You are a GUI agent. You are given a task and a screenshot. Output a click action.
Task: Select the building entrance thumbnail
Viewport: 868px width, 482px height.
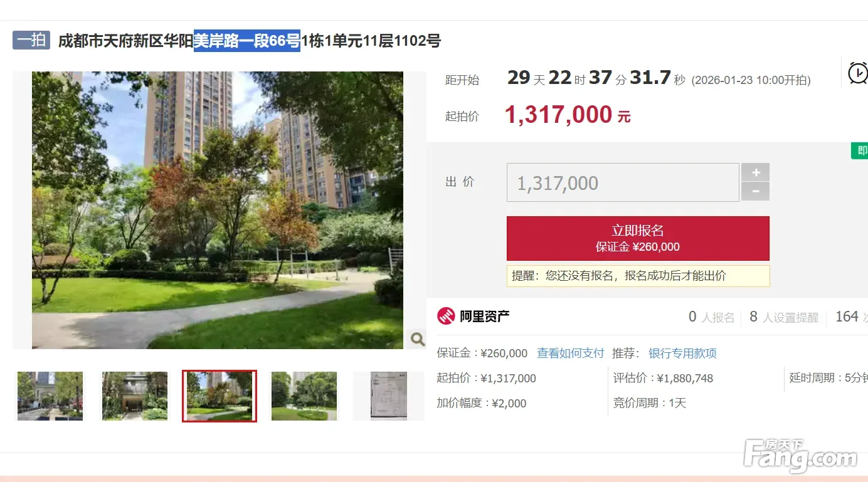[x=135, y=396]
